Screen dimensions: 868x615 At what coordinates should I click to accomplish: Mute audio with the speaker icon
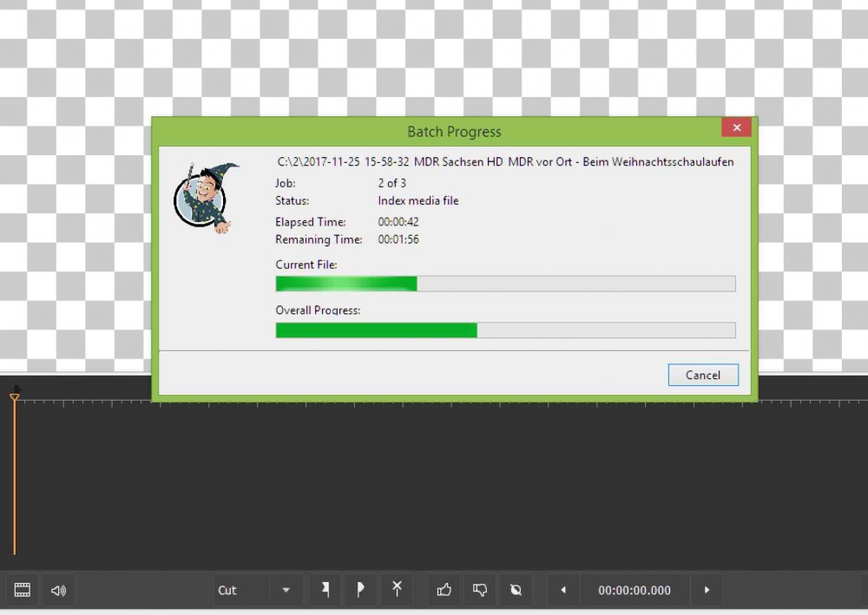point(58,590)
